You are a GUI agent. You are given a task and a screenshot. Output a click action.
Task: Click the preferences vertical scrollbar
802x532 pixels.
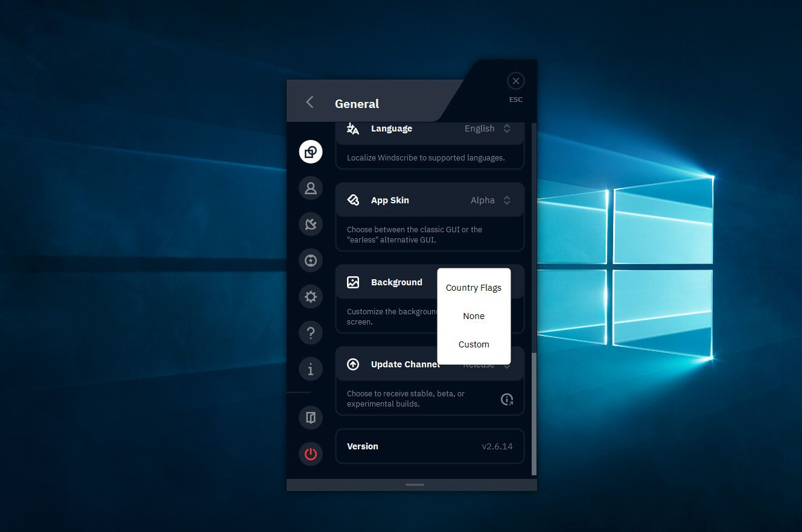point(533,414)
